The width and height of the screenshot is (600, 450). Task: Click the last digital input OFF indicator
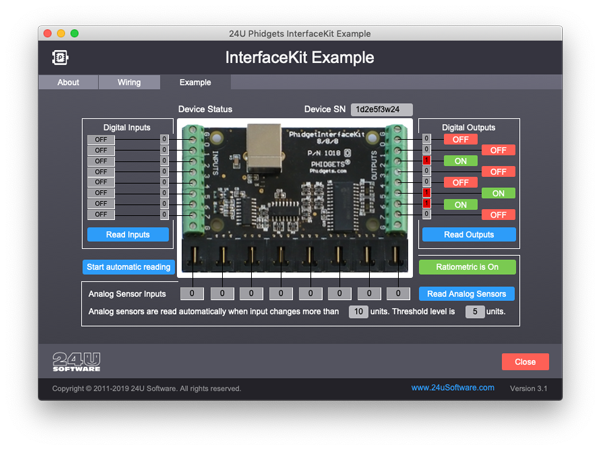[101, 214]
